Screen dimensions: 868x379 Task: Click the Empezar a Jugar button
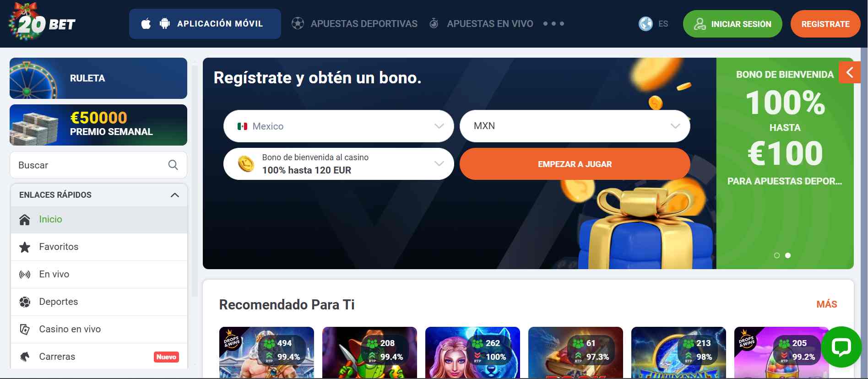tap(575, 164)
